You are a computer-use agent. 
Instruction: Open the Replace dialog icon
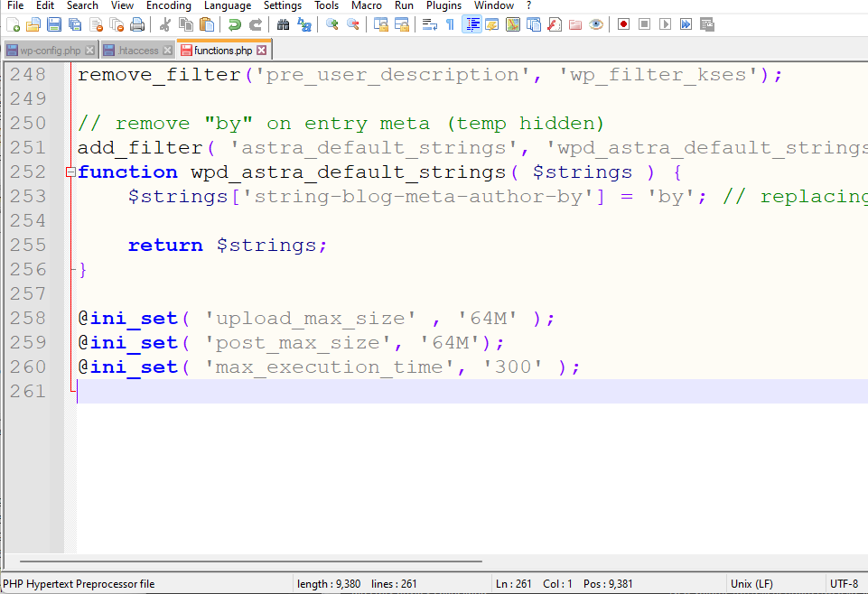[303, 24]
